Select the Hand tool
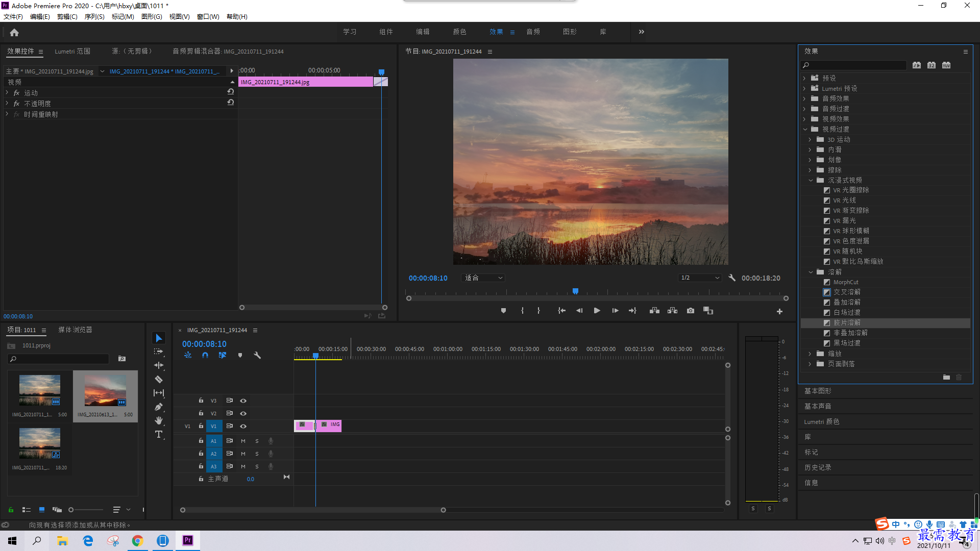Screen dimensions: 980x551 pos(159,421)
